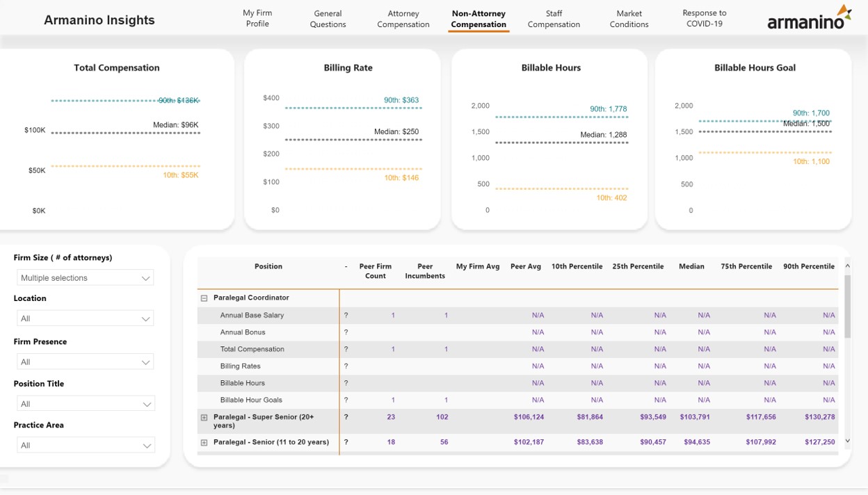
Task: Open the Staff Compensation tab
Action: [554, 19]
